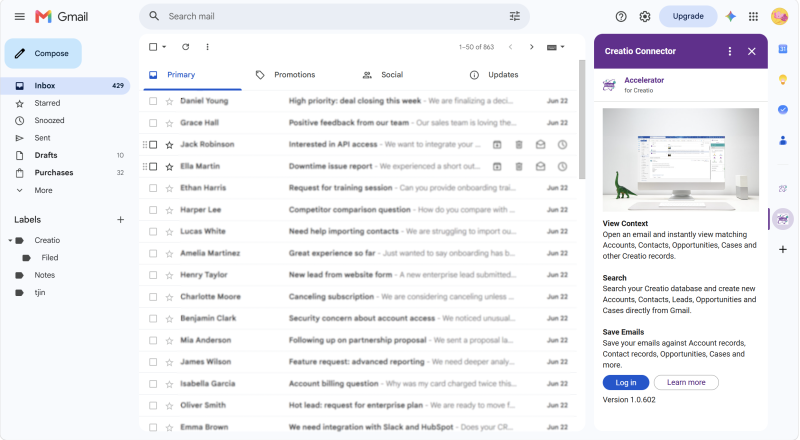This screenshot has height=440, width=800.
Task: Select the Grace Hall email checkbox
Action: point(153,123)
